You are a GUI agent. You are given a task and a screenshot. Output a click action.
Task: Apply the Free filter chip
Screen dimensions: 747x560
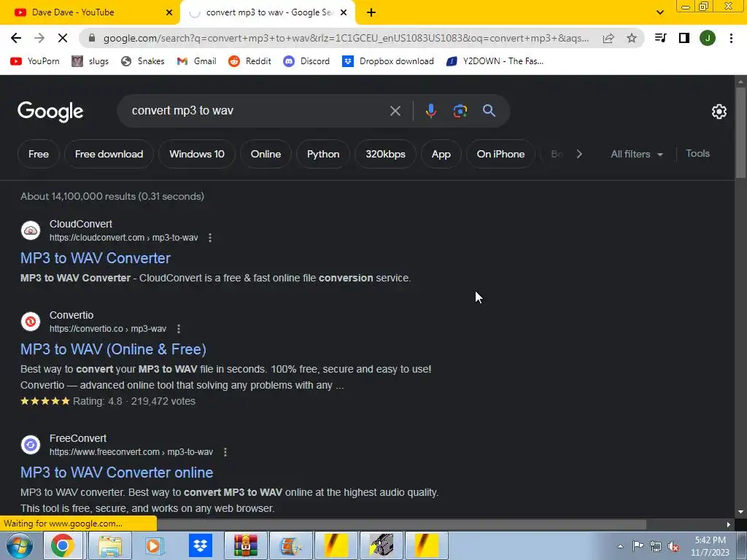tap(39, 154)
